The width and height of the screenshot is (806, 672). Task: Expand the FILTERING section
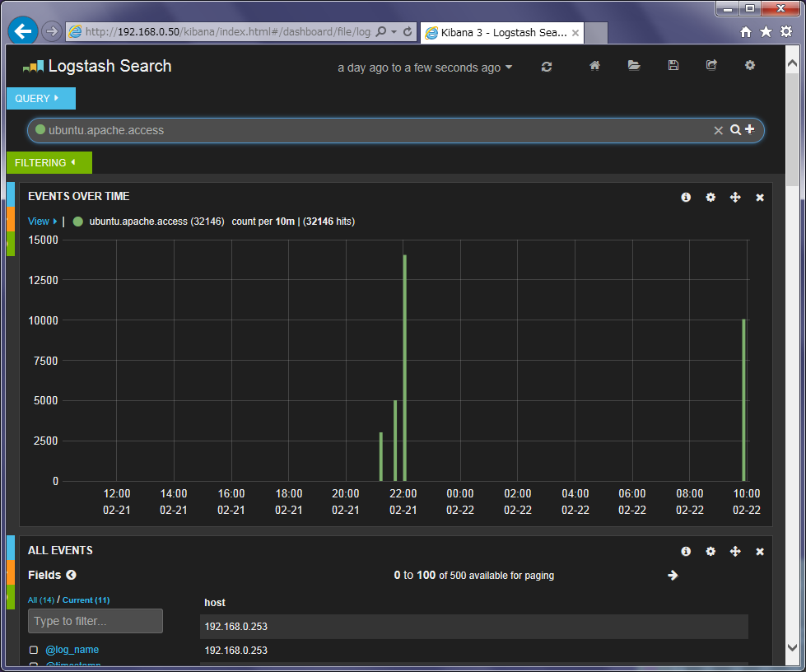(x=48, y=162)
